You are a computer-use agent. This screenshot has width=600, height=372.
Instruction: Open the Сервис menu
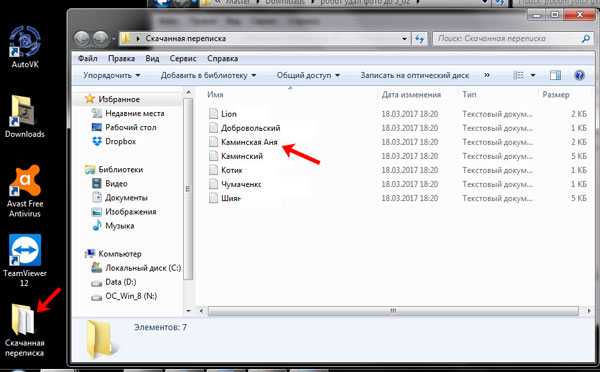pos(183,59)
